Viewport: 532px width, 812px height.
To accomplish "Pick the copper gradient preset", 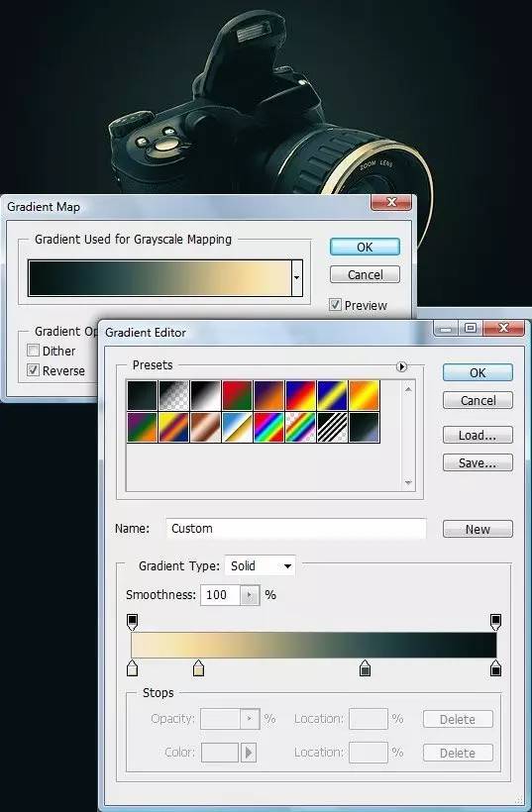I will [x=206, y=427].
